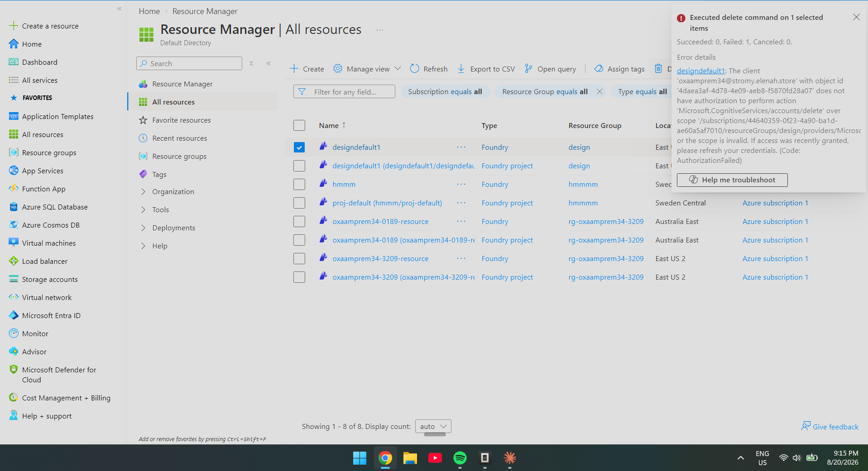Open Home from the left sidebar
868x471 pixels.
(x=32, y=44)
